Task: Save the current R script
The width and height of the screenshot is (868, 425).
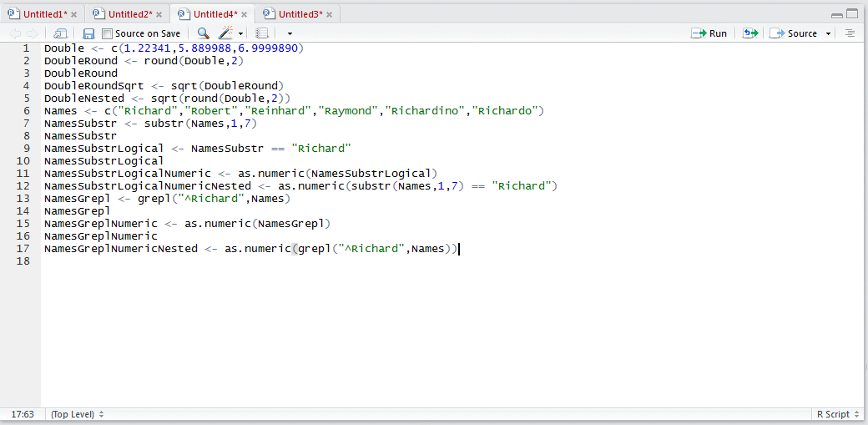Action: pyautogui.click(x=88, y=33)
